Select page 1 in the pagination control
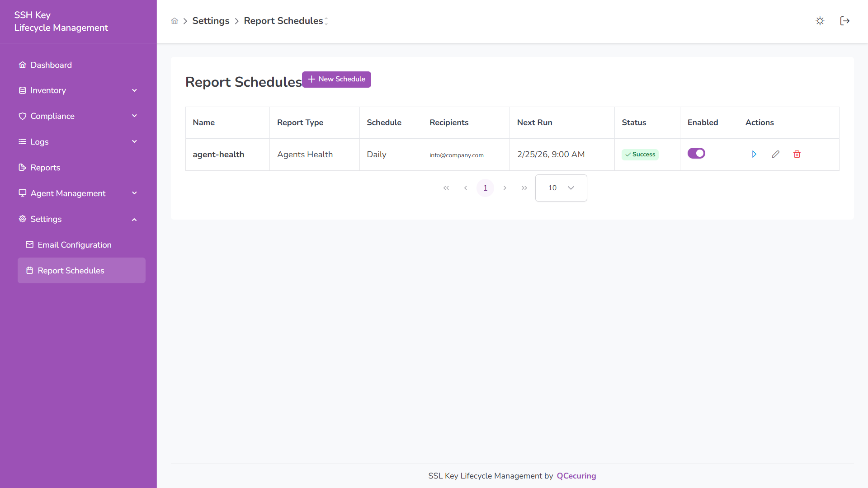 click(485, 188)
